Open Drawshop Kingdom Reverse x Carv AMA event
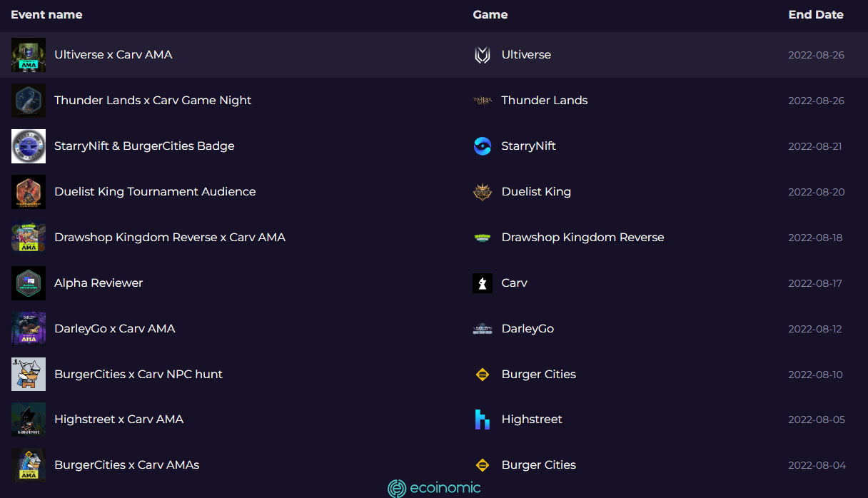868x498 pixels. coord(170,238)
